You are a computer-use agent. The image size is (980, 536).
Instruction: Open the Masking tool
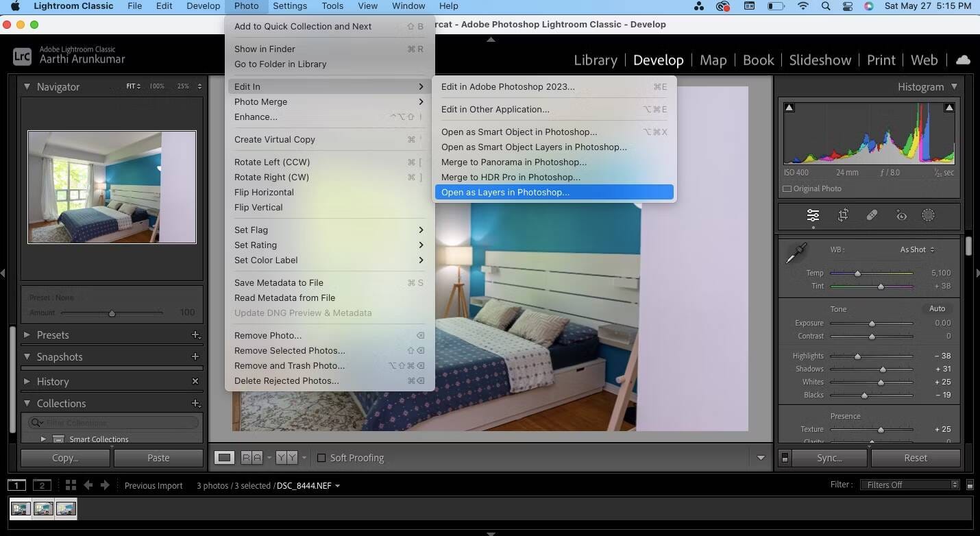pyautogui.click(x=928, y=215)
